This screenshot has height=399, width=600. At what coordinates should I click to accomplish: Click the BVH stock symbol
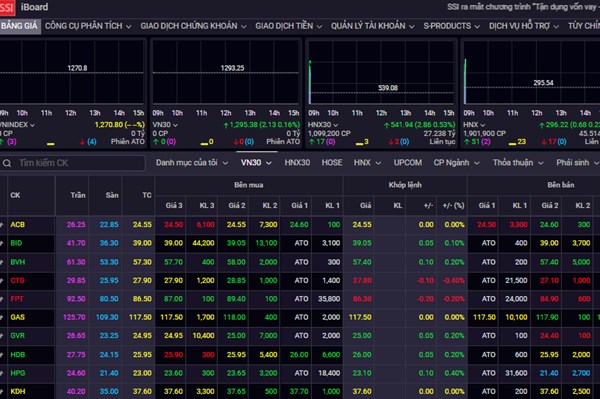pos(18,262)
